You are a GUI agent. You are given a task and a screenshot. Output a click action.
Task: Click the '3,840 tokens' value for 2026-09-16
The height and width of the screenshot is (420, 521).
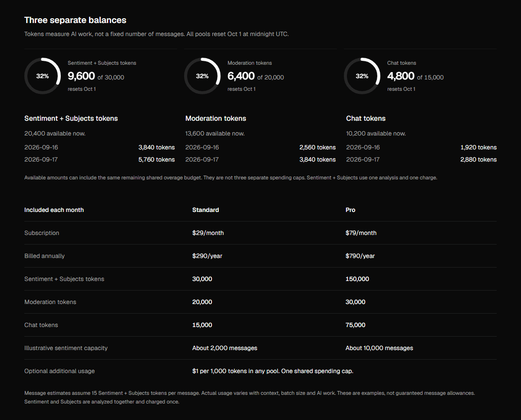[x=157, y=147]
